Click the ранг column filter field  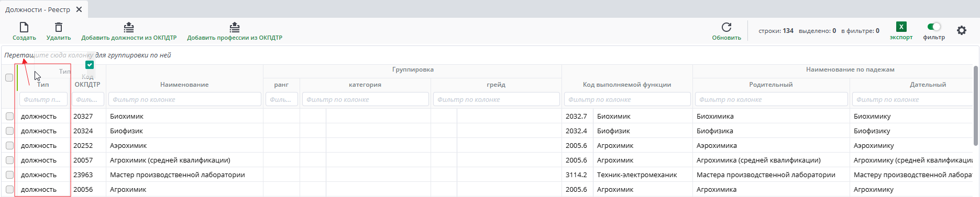281,99
